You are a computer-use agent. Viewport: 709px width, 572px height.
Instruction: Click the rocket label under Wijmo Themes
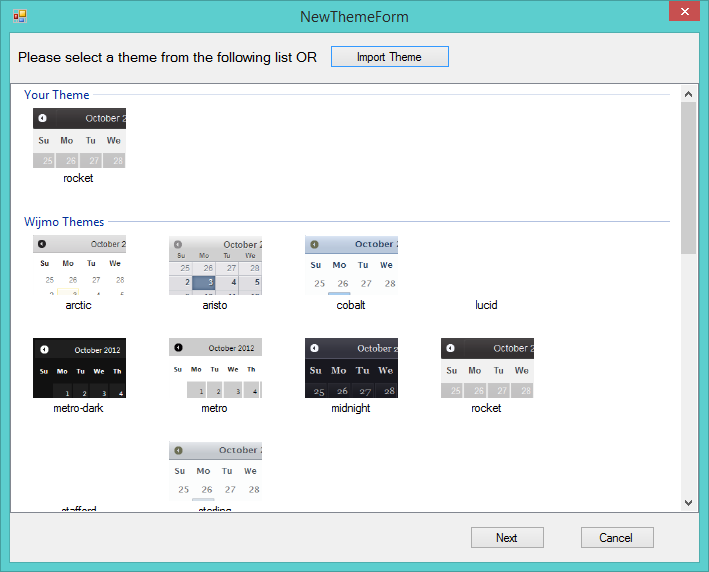pyautogui.click(x=486, y=408)
